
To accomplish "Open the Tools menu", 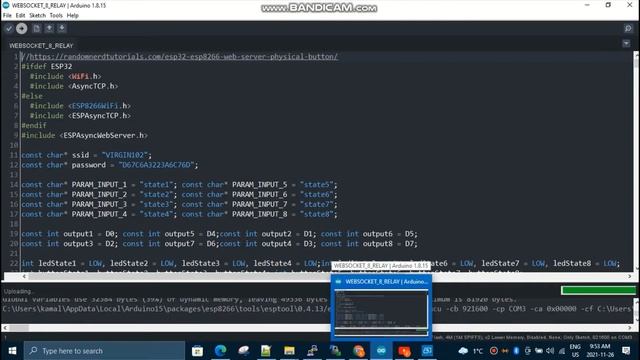I will click(x=56, y=16).
